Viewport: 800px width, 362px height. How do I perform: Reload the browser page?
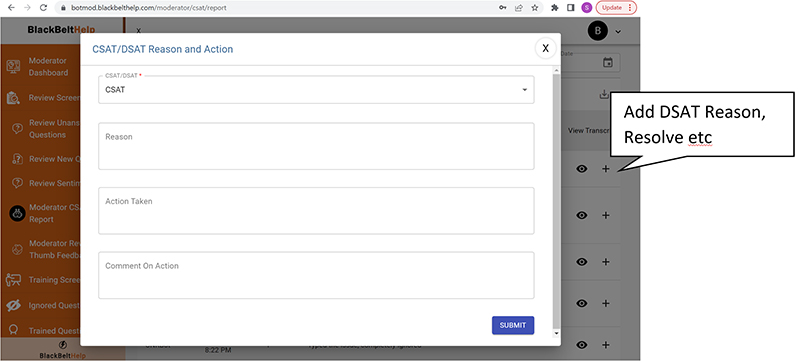point(43,8)
